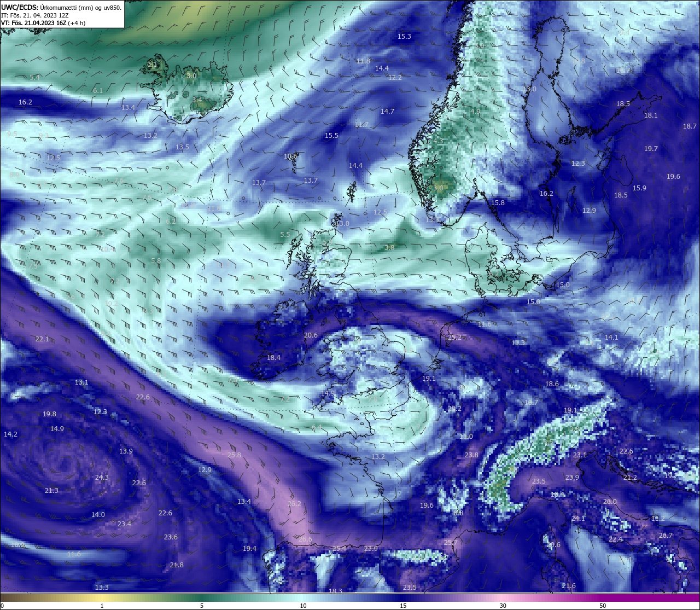Select the 13.9 map value
This screenshot has height=610, width=700.
point(126,451)
